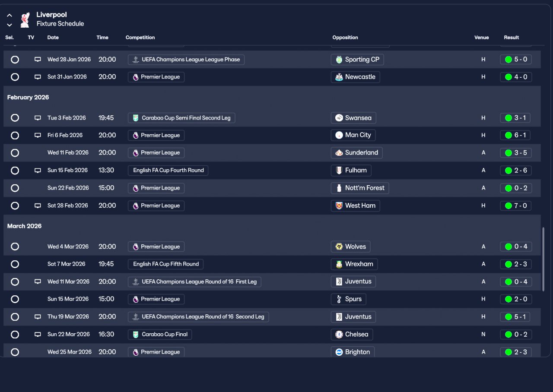Sort fixtures by the Date column header
553x392 pixels.
(x=53, y=38)
